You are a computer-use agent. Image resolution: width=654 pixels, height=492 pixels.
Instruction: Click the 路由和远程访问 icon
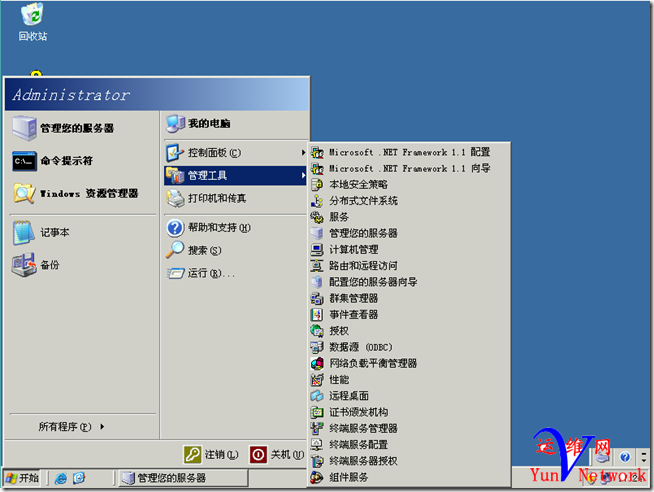(x=317, y=266)
